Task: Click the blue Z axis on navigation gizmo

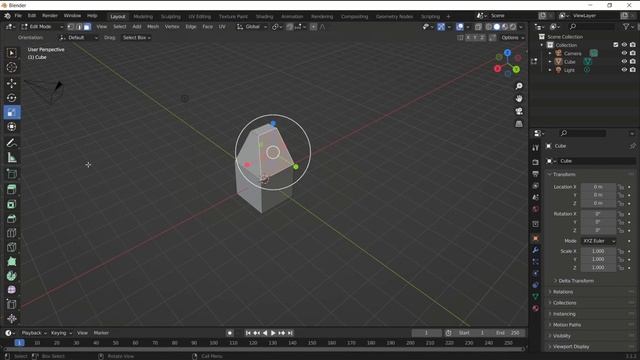Action: click(x=507, y=53)
